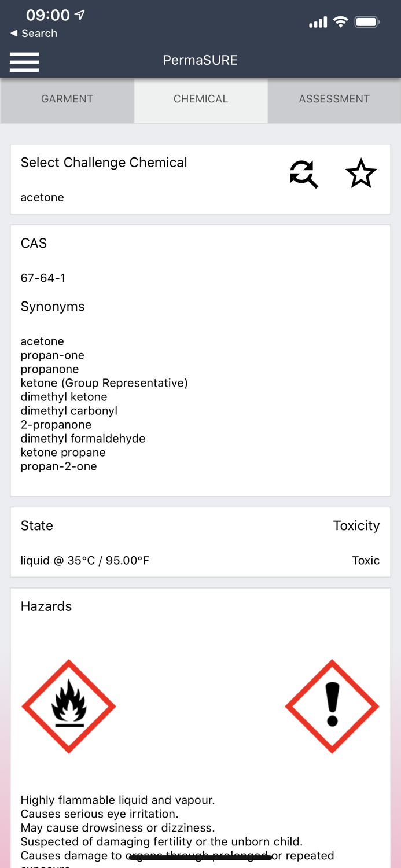Tap the Hazards section heading

[46, 606]
